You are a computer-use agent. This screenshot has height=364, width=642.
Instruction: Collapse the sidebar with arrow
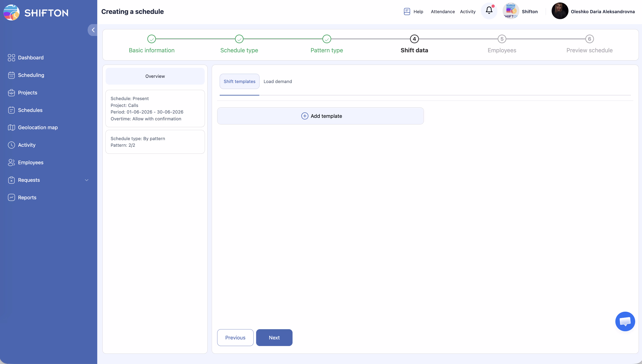pos(93,30)
